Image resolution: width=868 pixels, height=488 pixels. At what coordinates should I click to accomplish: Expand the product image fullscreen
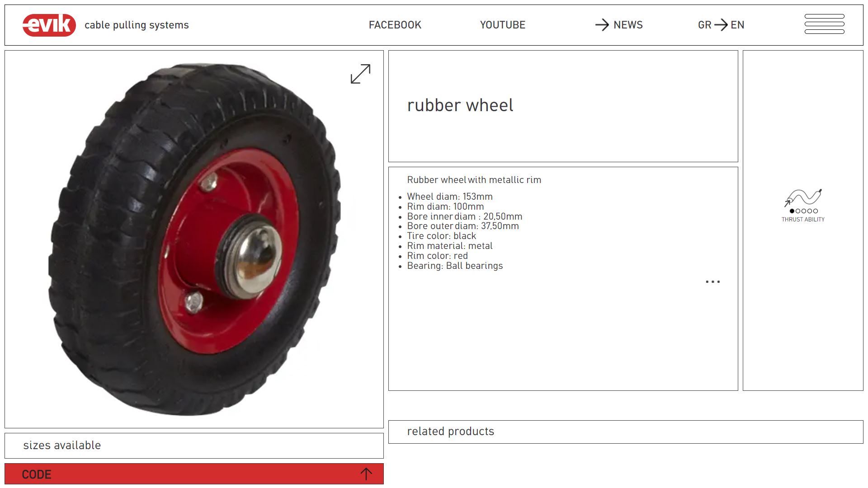[x=360, y=74]
